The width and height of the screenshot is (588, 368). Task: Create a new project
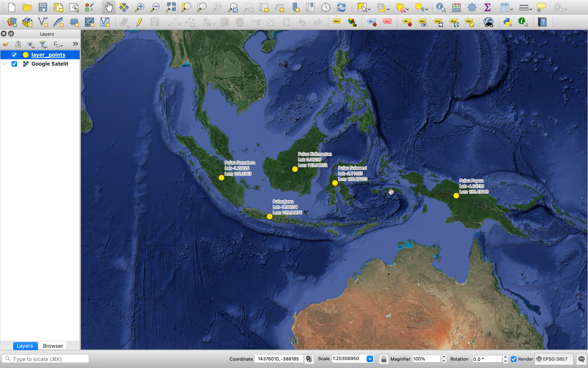click(x=12, y=7)
